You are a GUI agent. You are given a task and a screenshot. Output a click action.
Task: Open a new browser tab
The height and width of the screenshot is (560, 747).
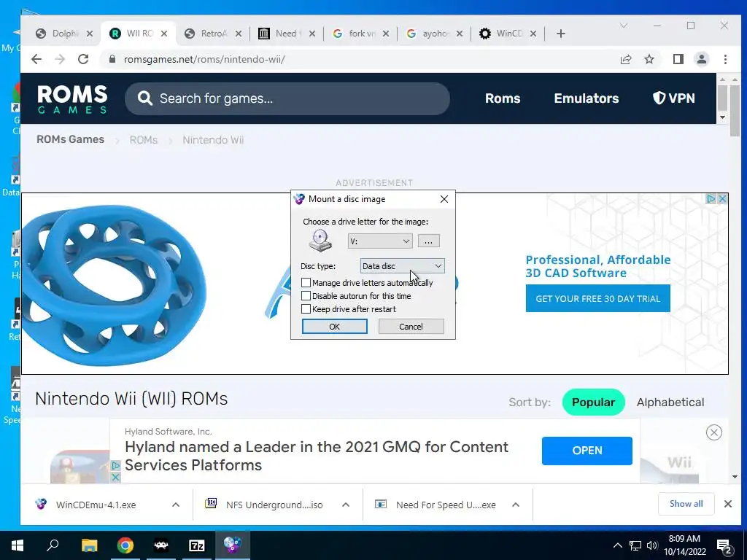pos(561,34)
